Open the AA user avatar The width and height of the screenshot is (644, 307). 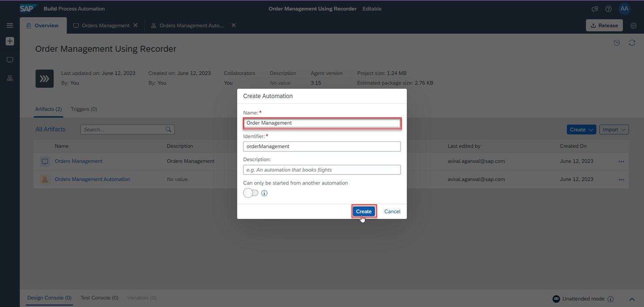(x=624, y=9)
